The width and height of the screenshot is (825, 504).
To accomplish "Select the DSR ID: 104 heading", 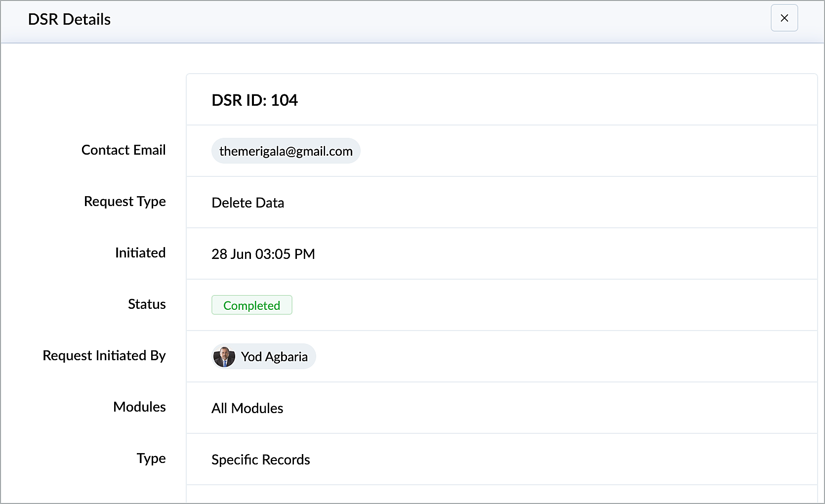I will pyautogui.click(x=254, y=100).
